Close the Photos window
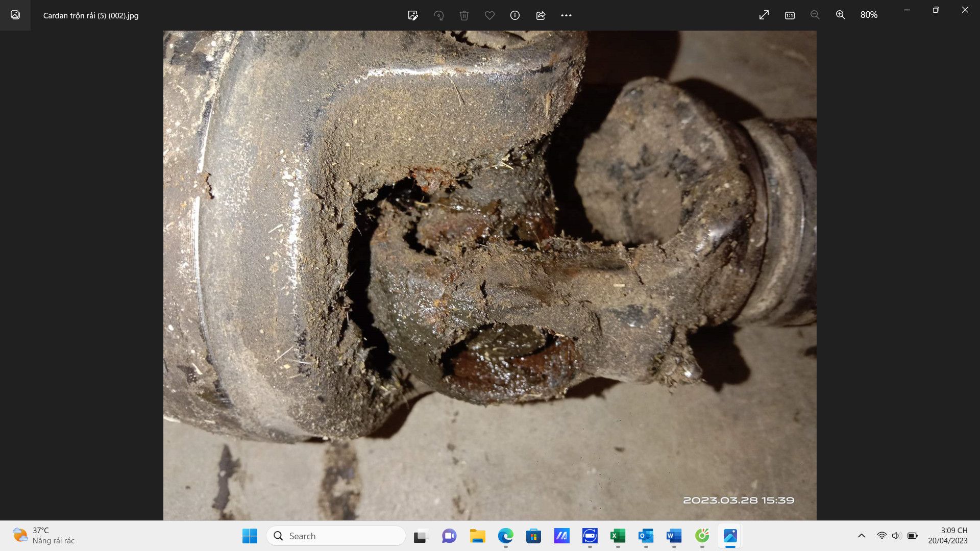Image resolution: width=980 pixels, height=551 pixels. pos(965,10)
